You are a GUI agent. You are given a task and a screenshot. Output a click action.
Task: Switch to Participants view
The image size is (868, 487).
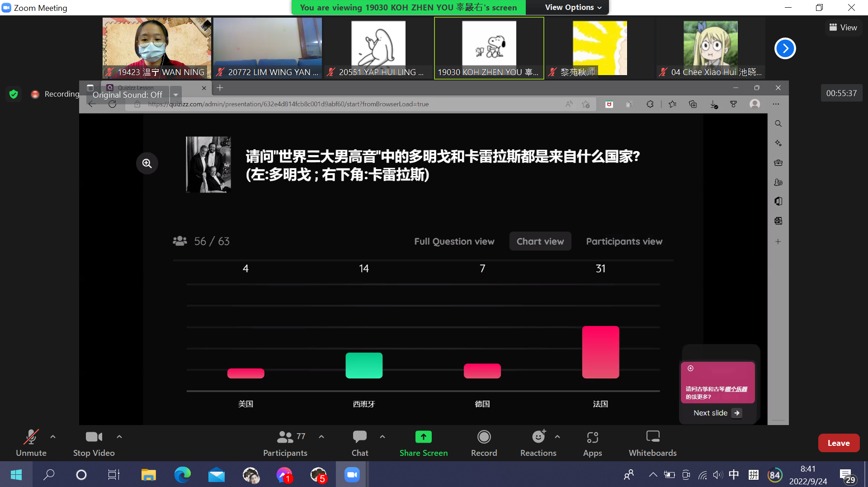[624, 241]
